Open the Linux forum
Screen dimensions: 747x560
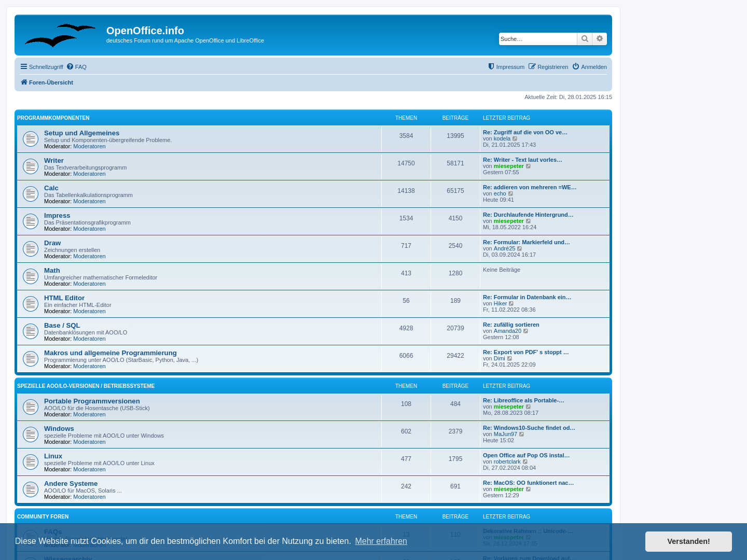(53, 456)
